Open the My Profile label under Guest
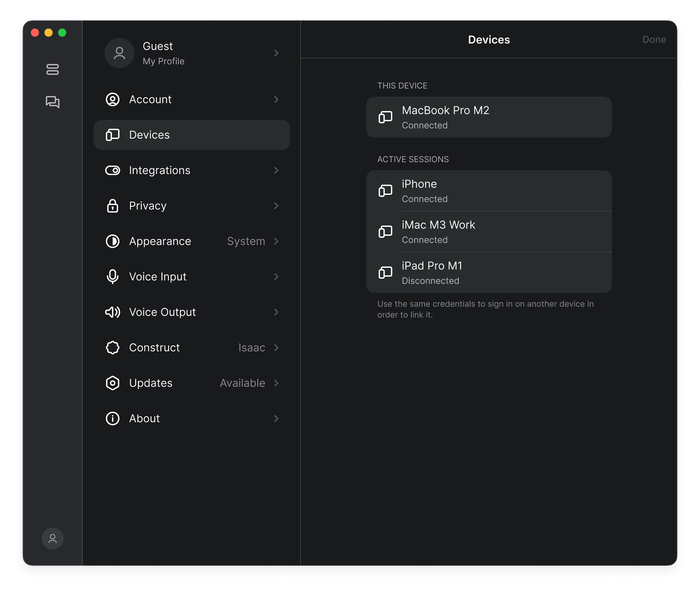The height and width of the screenshot is (597, 700). (x=164, y=62)
